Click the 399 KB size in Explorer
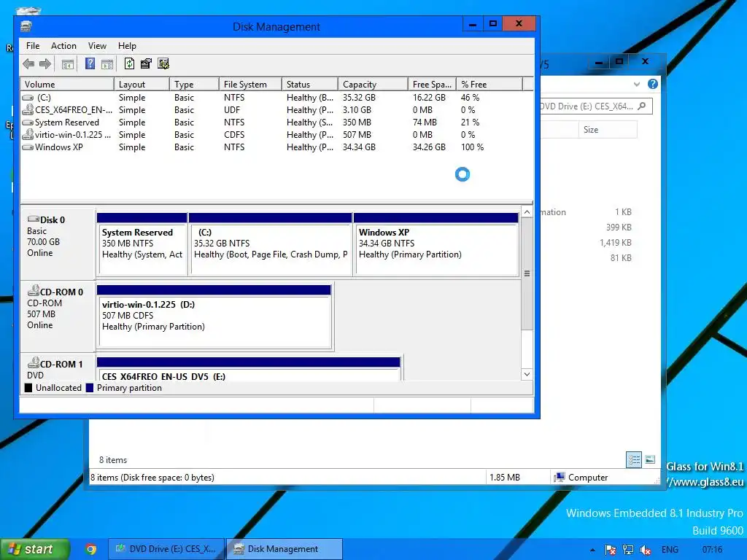747x560 pixels. [x=619, y=227]
